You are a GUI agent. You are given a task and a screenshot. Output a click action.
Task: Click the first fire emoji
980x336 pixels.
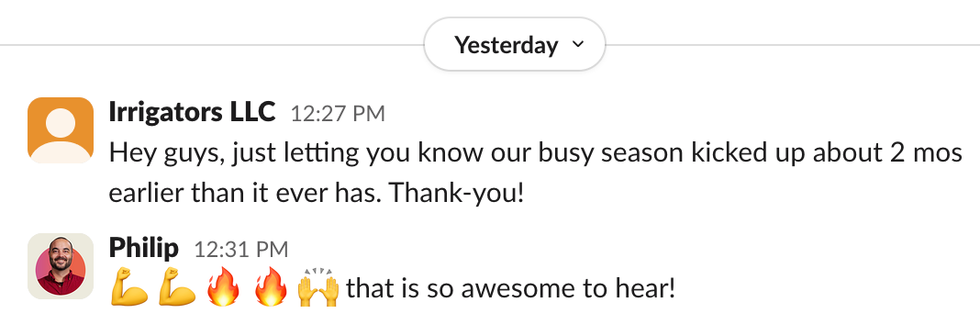[x=223, y=288]
